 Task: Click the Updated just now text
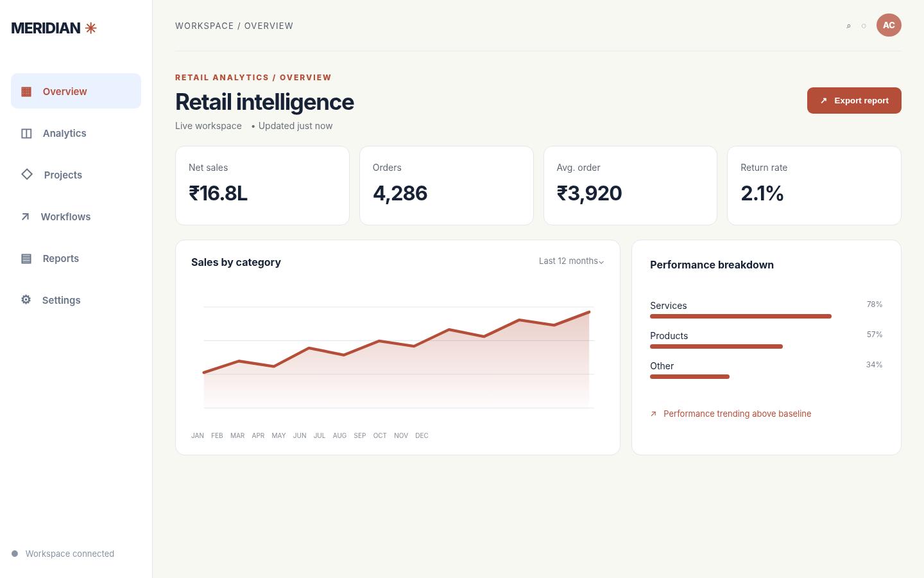click(x=295, y=126)
